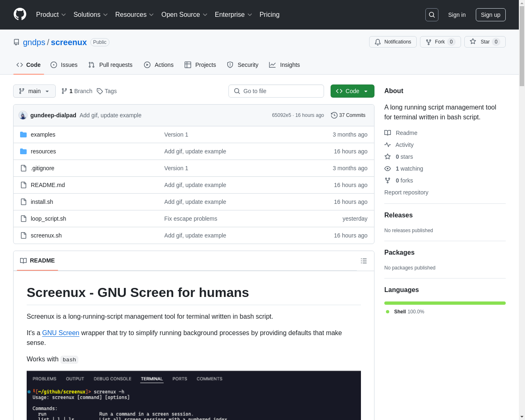The width and height of the screenshot is (525, 420).
Task: Switch to the Pull requests tab
Action: coord(110,65)
